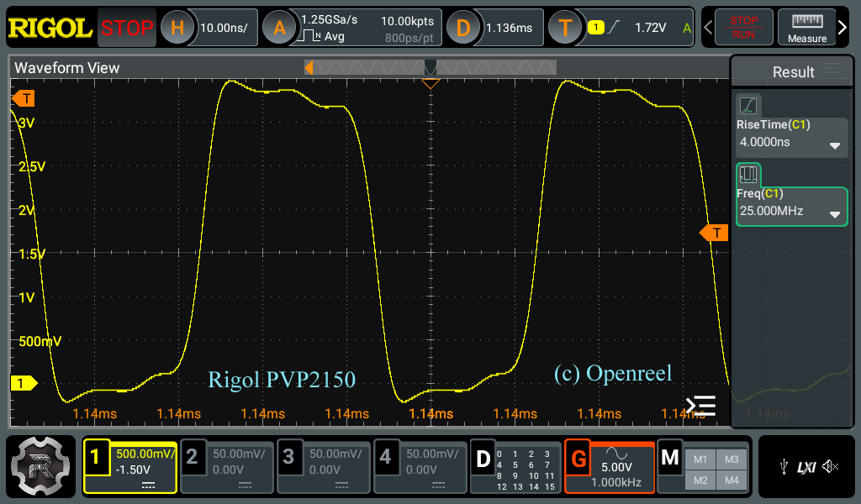The width and height of the screenshot is (861, 504).
Task: Toggle the signal generator G badge
Action: point(578,458)
